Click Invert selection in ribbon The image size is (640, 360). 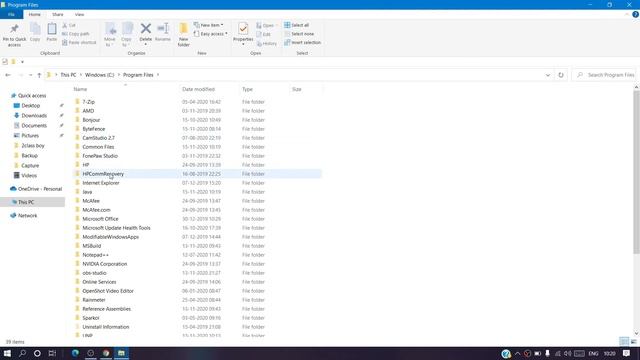click(302, 42)
